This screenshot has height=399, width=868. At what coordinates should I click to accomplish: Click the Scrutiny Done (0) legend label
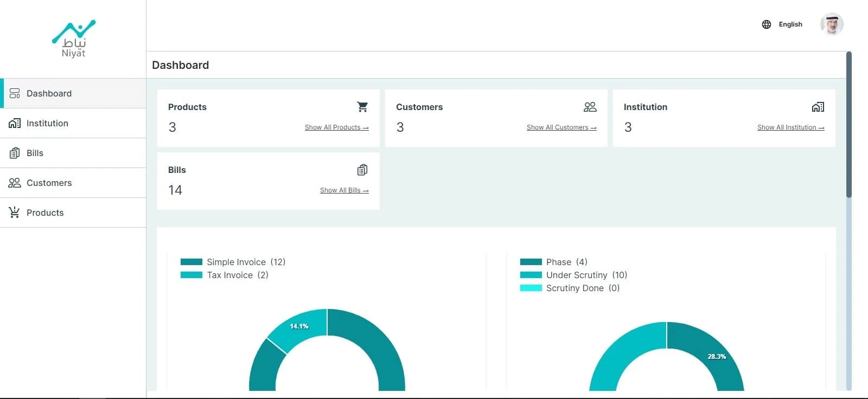(583, 288)
